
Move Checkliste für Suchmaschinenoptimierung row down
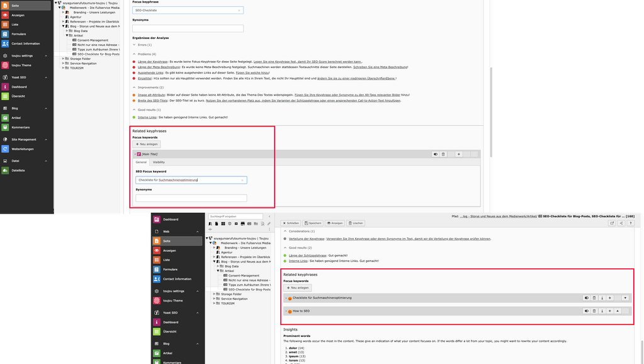(625, 298)
